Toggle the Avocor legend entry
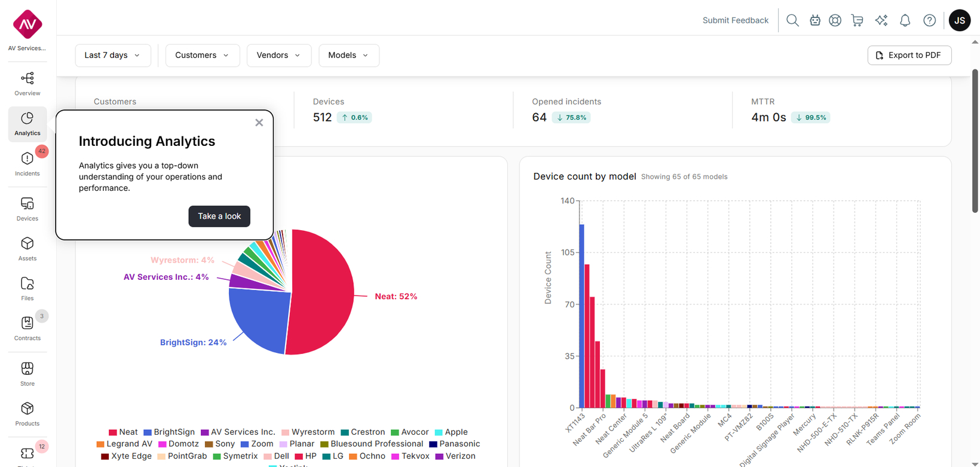This screenshot has width=980, height=467. [410, 432]
